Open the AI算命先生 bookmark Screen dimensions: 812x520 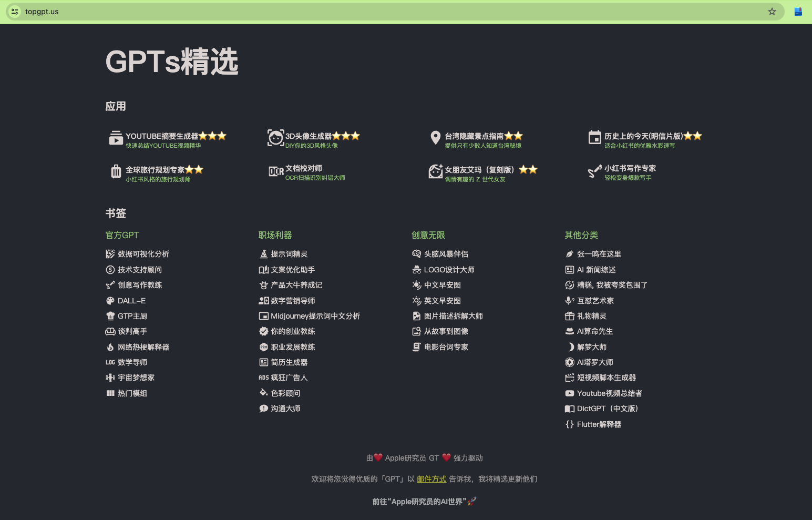click(595, 331)
